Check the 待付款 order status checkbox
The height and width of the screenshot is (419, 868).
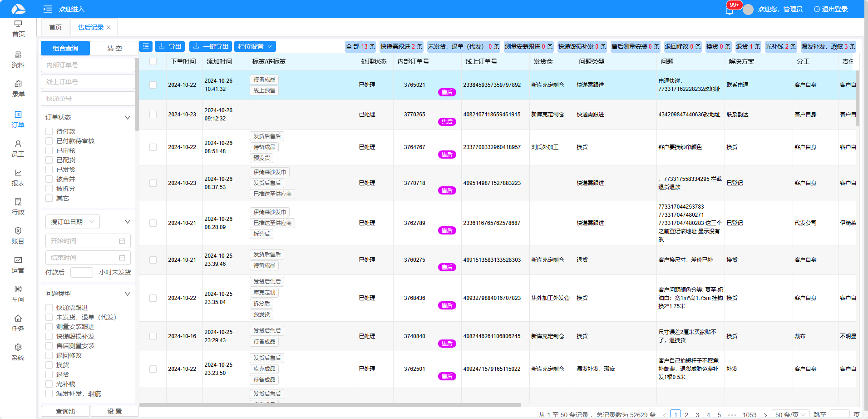[49, 131]
